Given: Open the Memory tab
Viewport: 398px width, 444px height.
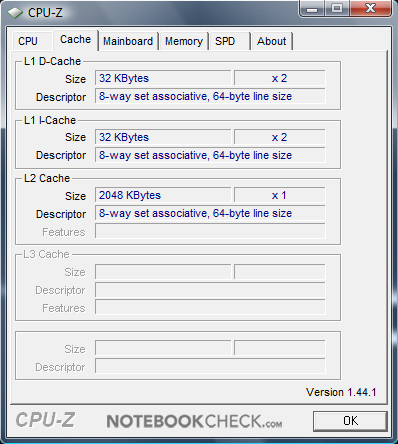Looking at the screenshot, I should point(184,41).
